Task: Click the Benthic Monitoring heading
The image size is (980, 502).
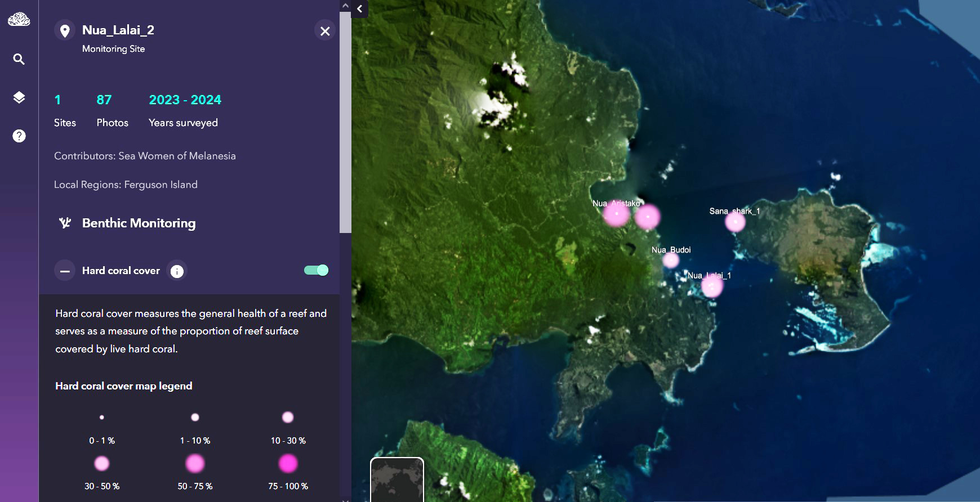Action: (x=139, y=223)
